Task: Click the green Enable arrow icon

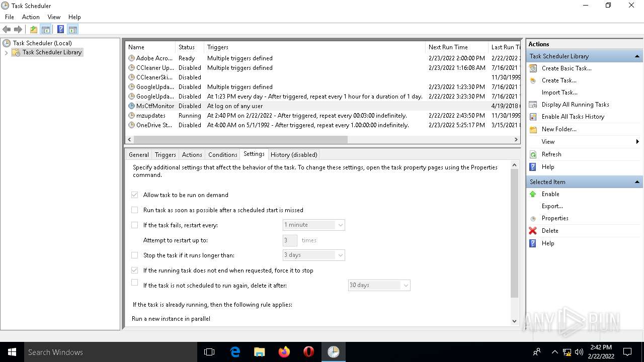Action: coord(533,194)
